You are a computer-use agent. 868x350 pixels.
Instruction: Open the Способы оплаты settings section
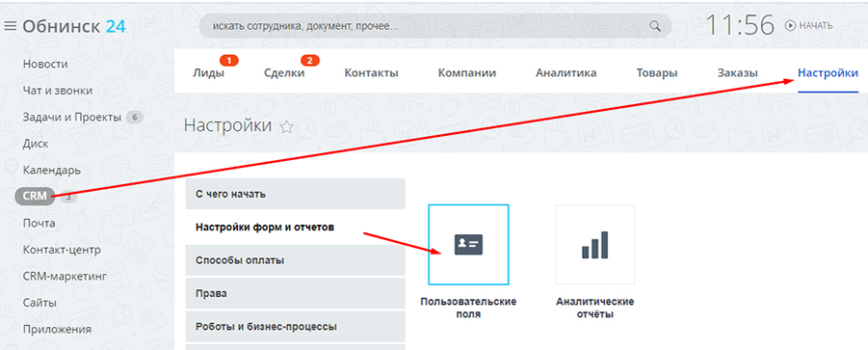coord(295,260)
